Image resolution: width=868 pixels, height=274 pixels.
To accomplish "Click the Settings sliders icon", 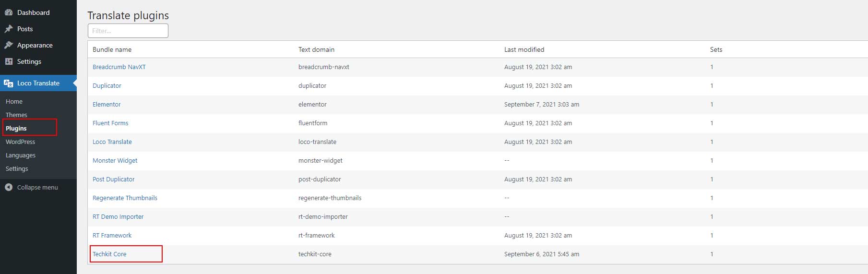I will [x=9, y=61].
